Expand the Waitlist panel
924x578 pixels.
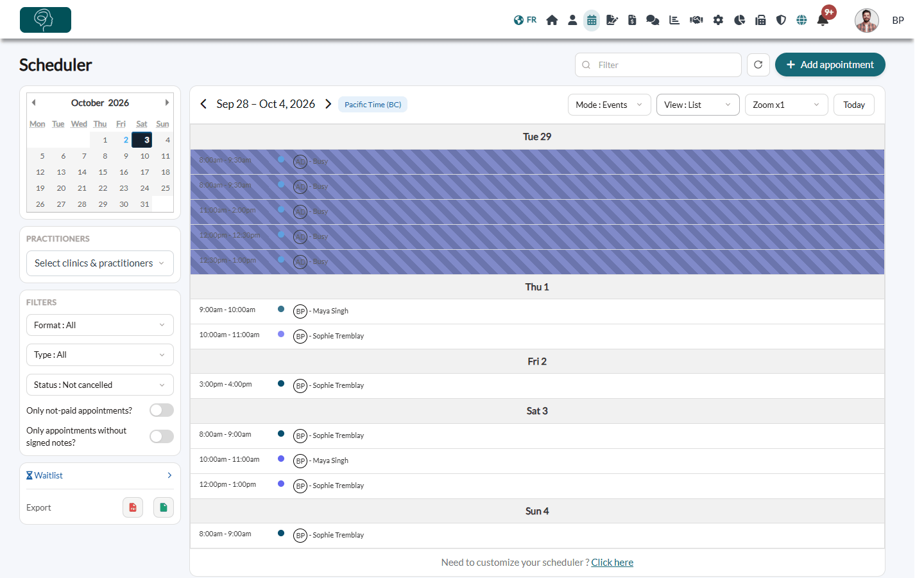[100, 476]
